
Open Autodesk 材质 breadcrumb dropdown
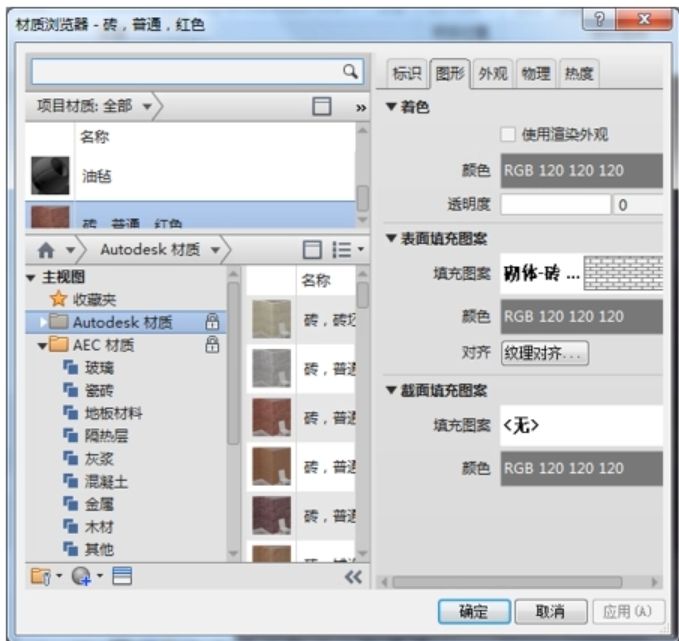215,250
